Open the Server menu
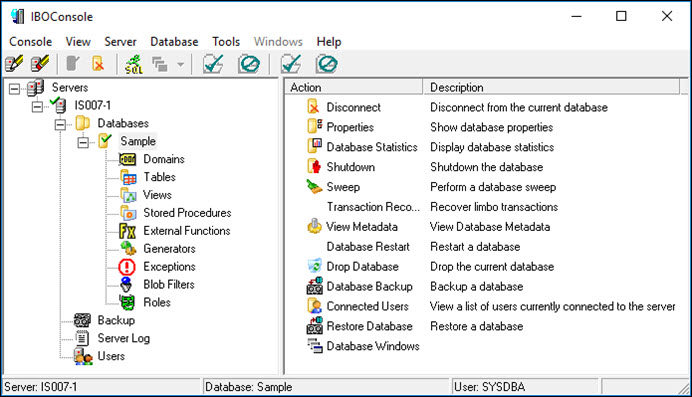Viewport: 692px width, 397px height. pyautogui.click(x=120, y=41)
